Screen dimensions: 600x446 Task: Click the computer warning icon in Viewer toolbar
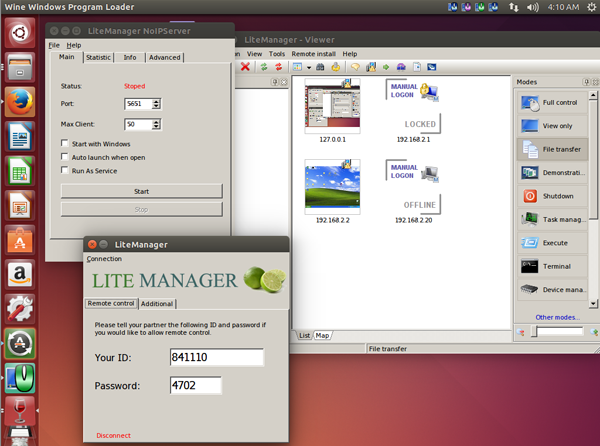[x=371, y=67]
